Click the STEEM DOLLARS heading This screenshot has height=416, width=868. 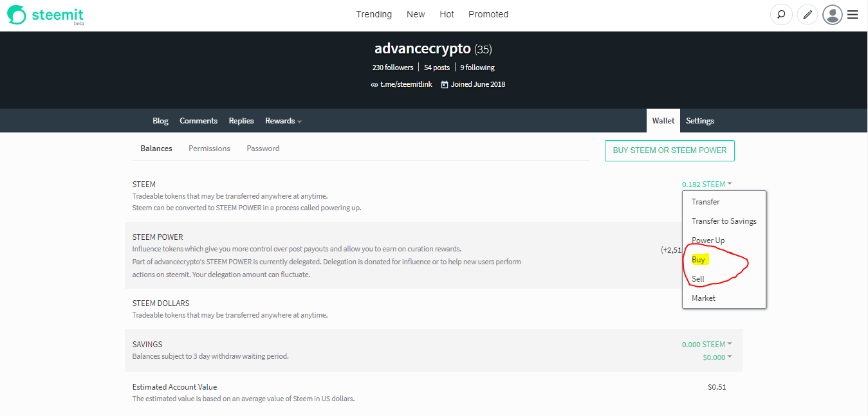tap(161, 303)
